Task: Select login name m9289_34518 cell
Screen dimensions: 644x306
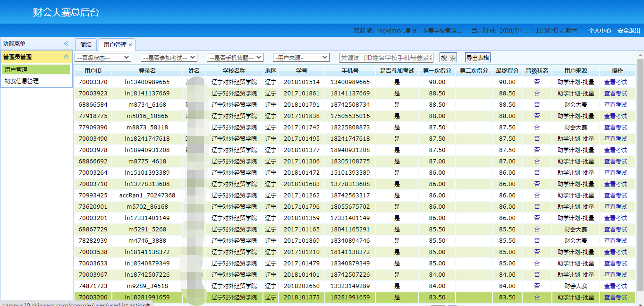Action: pos(147,286)
